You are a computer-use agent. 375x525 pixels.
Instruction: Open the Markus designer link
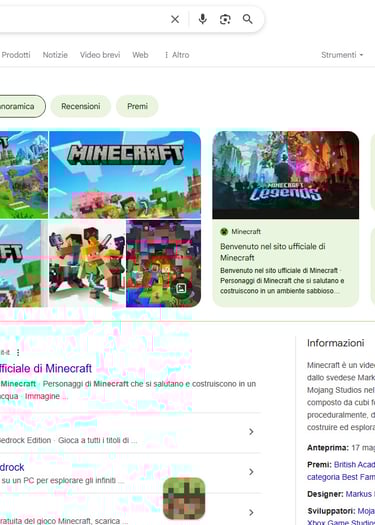[360, 494]
